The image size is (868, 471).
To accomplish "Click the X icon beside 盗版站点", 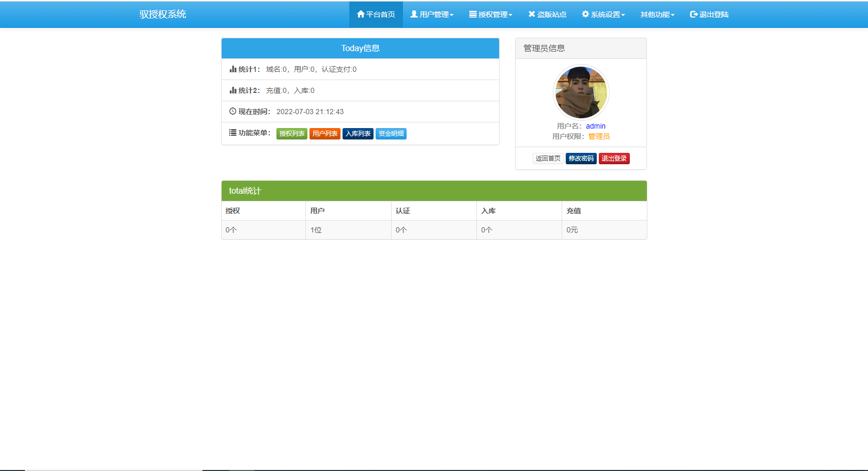I will pyautogui.click(x=532, y=14).
